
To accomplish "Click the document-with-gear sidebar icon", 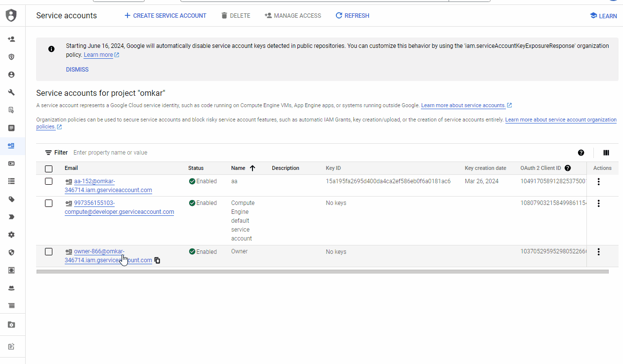I will pyautogui.click(x=11, y=110).
